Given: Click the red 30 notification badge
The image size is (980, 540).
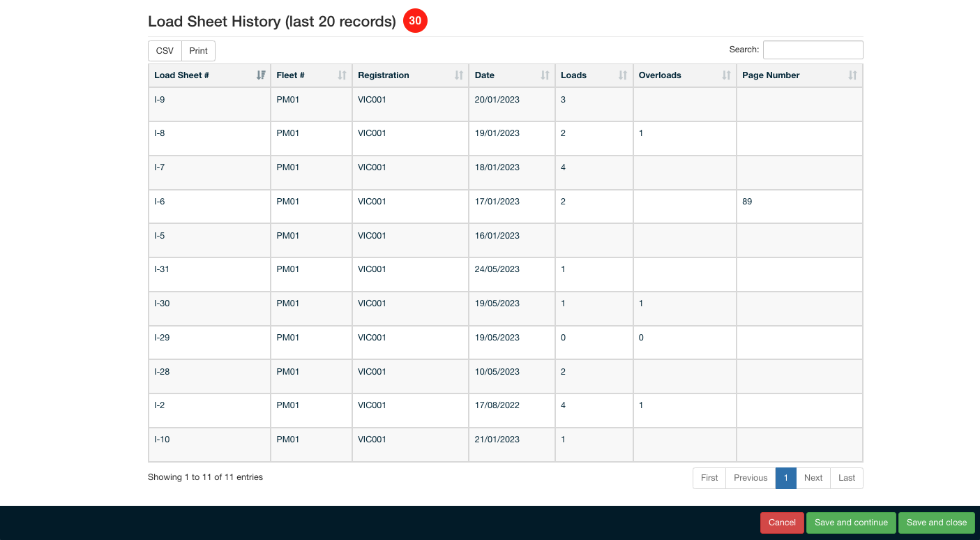Looking at the screenshot, I should point(416,21).
